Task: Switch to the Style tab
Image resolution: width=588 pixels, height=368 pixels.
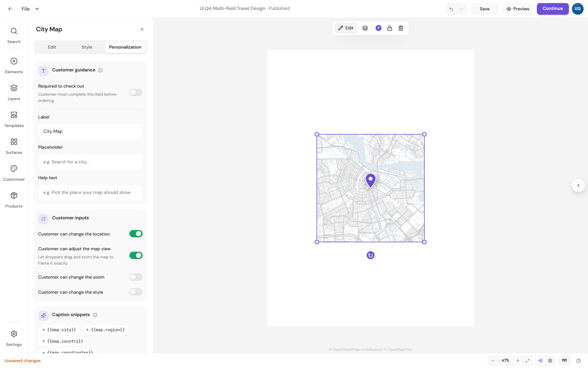Action: tap(87, 47)
